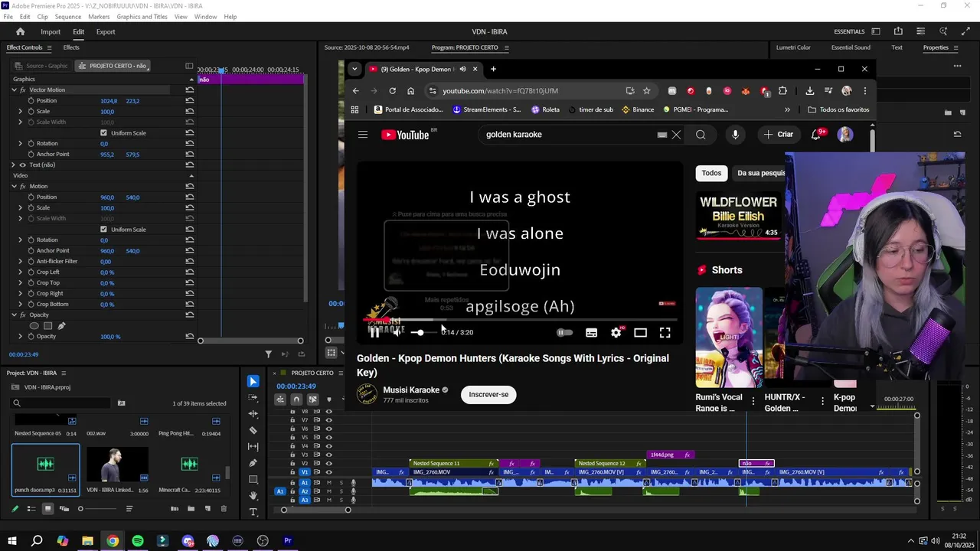
Task: Click the rectangle mask tool under Opacity
Action: 47,326
